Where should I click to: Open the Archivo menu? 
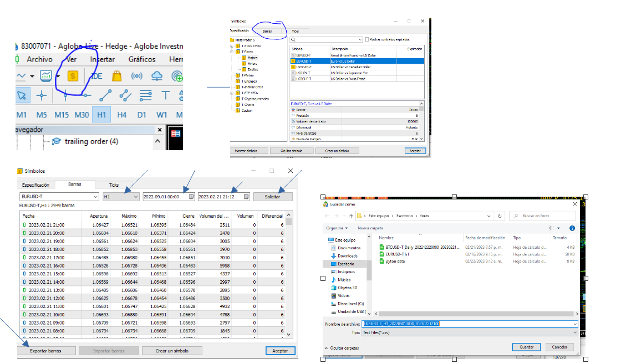pyautogui.click(x=39, y=59)
